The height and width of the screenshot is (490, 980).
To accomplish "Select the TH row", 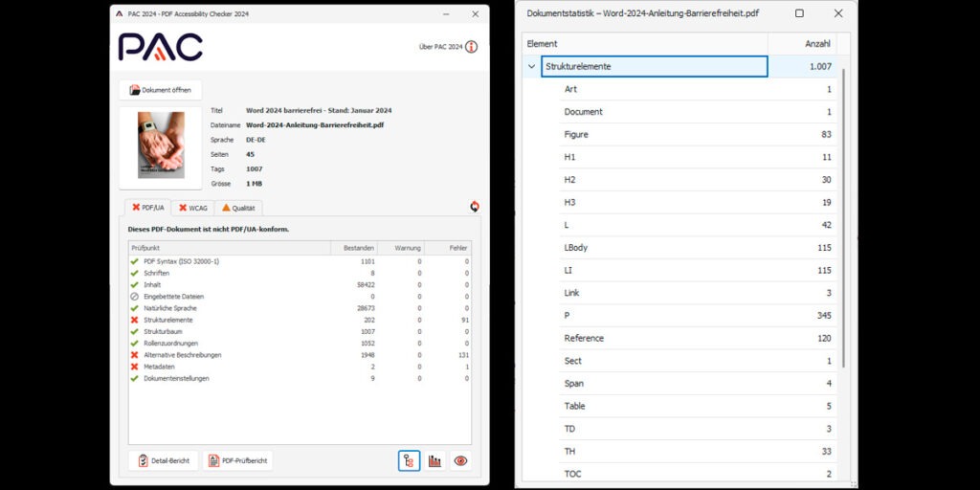I will click(x=698, y=452).
